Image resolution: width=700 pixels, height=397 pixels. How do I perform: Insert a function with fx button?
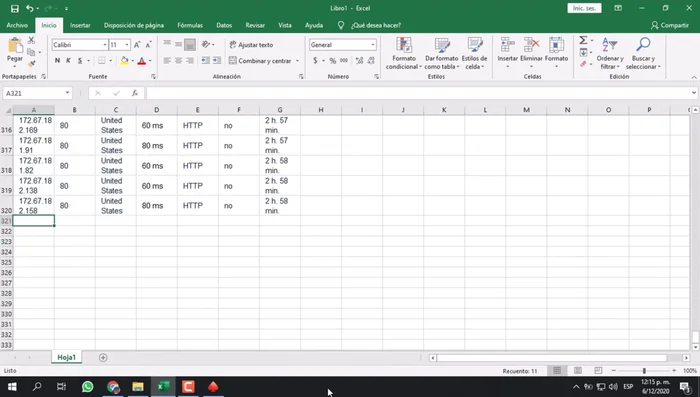click(x=135, y=93)
